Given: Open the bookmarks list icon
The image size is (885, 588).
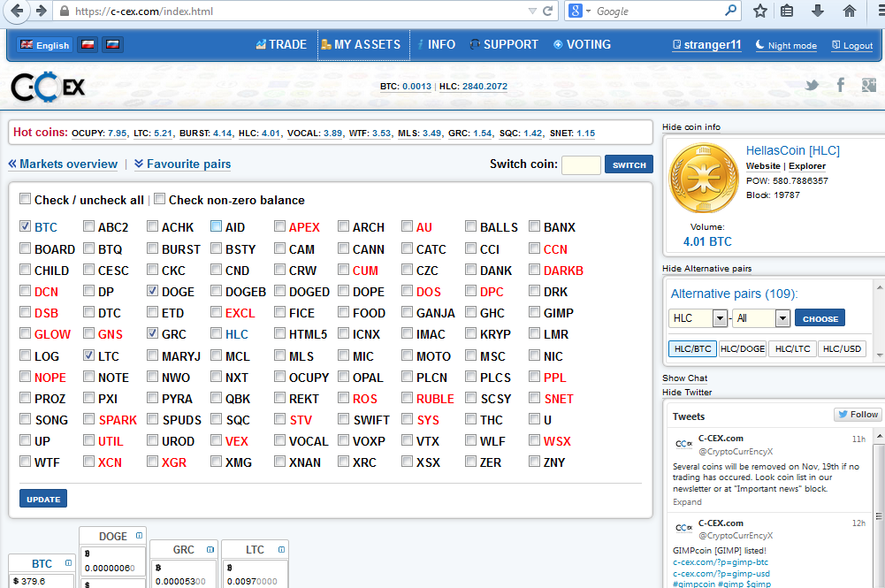Looking at the screenshot, I should 787,11.
